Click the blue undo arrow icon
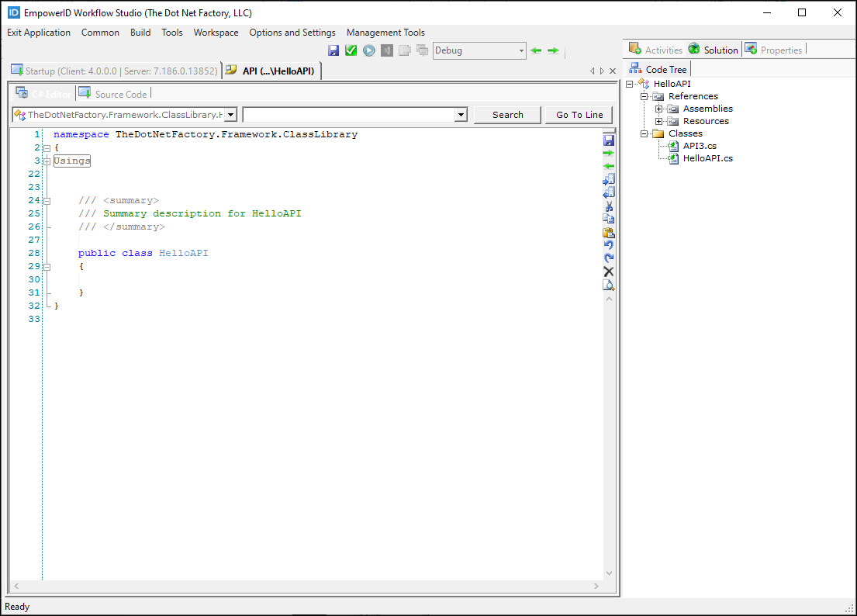857x616 pixels. tap(609, 245)
